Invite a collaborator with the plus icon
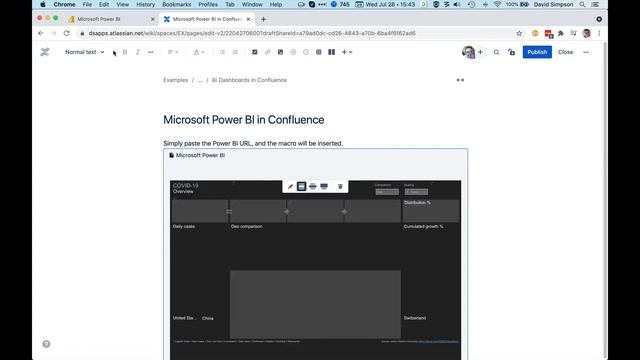Image resolution: width=640 pixels, height=360 pixels. pos(480,52)
